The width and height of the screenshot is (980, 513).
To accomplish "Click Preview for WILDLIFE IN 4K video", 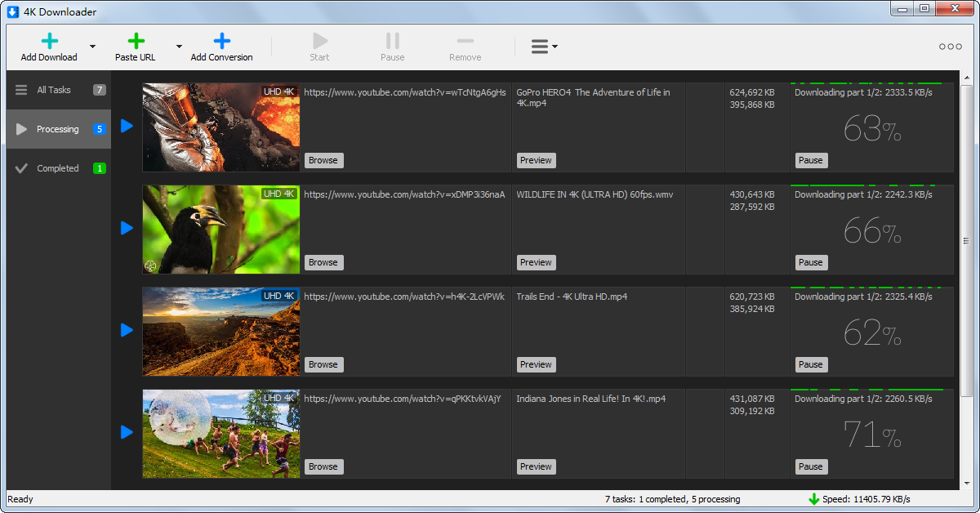I will tap(537, 262).
